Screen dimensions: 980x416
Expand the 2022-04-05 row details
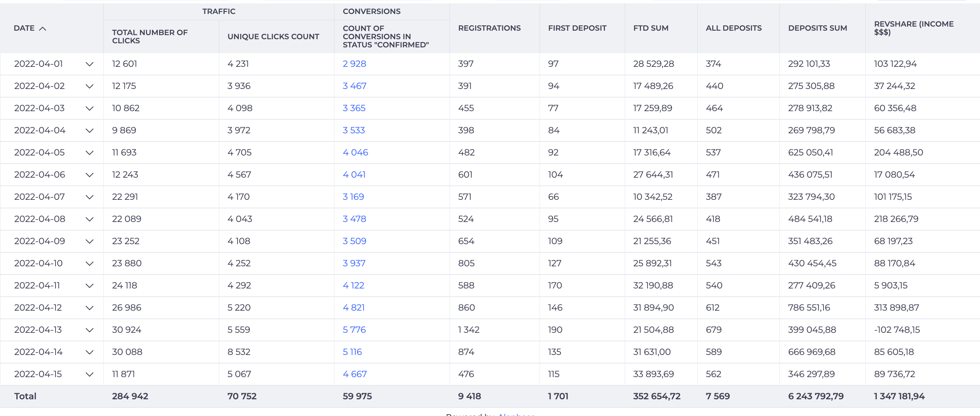point(89,153)
